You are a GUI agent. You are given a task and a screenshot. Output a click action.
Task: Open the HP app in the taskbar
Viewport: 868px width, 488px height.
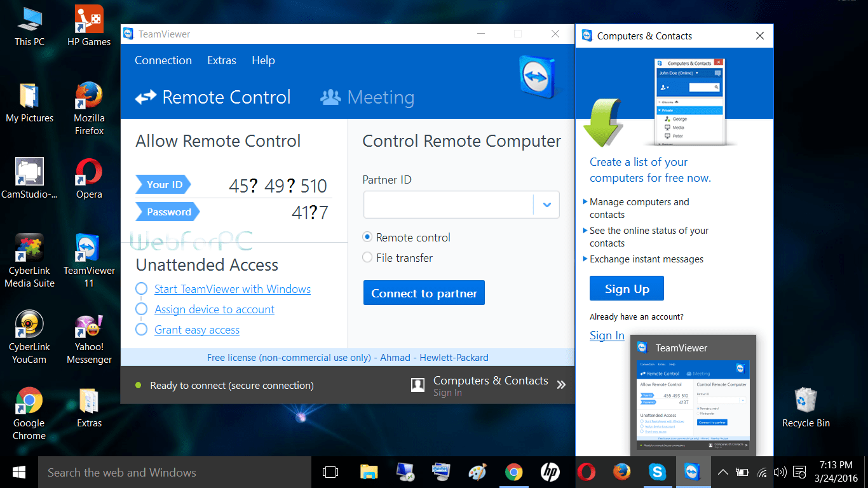pyautogui.click(x=550, y=472)
